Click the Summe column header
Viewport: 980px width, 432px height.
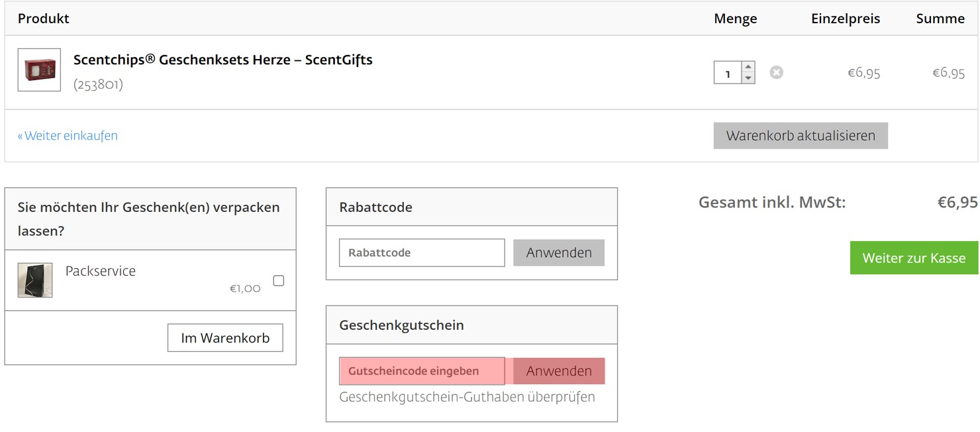coord(940,19)
